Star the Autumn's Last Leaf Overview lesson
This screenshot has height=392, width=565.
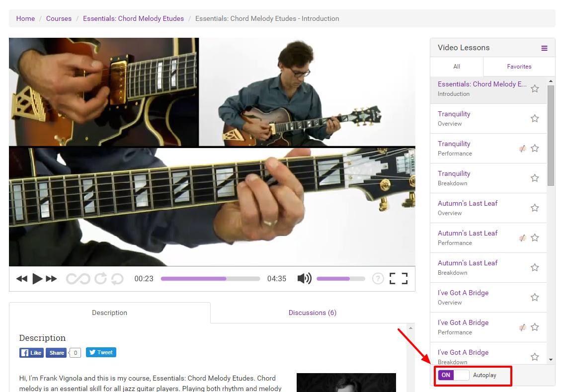coord(535,208)
